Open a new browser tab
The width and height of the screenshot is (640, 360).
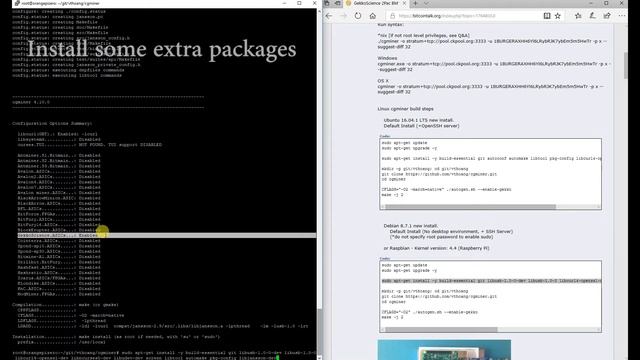click(x=416, y=3)
